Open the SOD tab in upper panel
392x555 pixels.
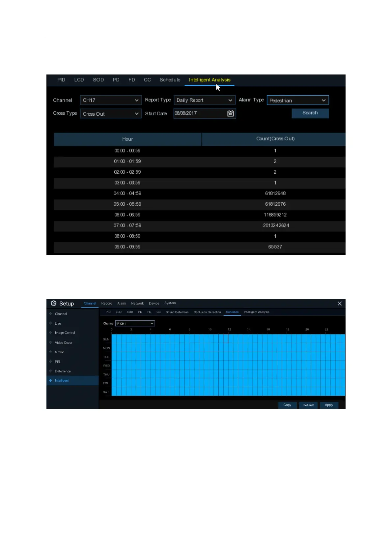coord(98,80)
